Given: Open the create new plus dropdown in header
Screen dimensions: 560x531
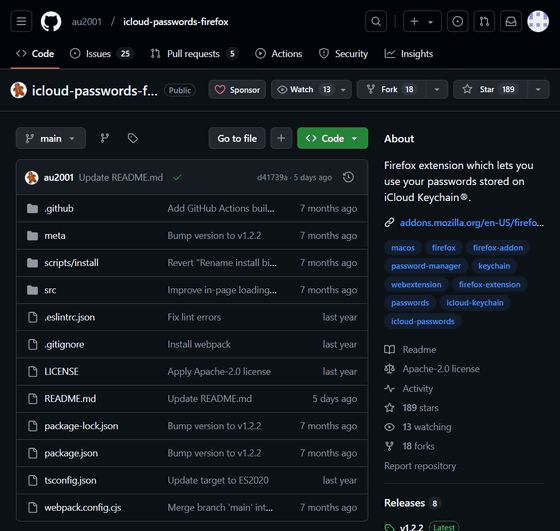Looking at the screenshot, I should [x=422, y=21].
